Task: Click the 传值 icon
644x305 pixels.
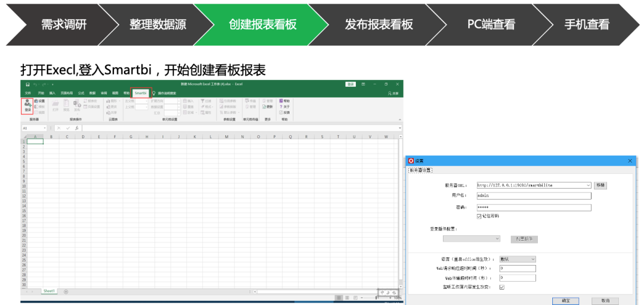Action: pyautogui.click(x=250, y=101)
